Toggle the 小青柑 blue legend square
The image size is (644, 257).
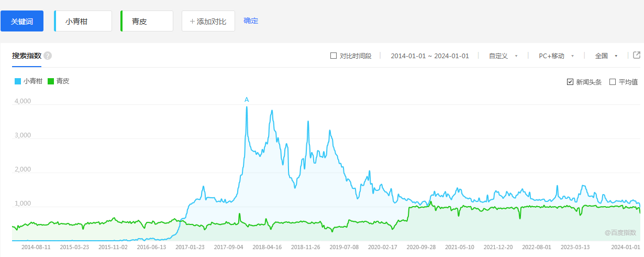(18, 81)
